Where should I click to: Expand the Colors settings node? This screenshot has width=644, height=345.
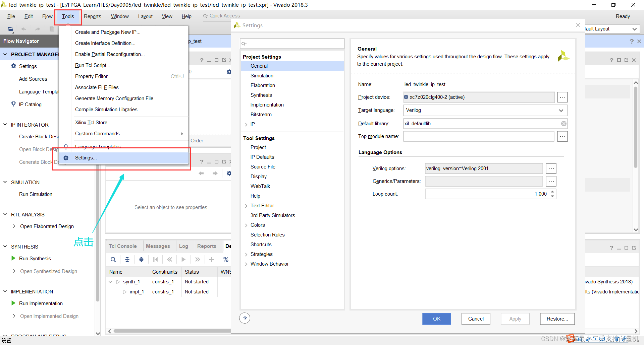coord(246,225)
